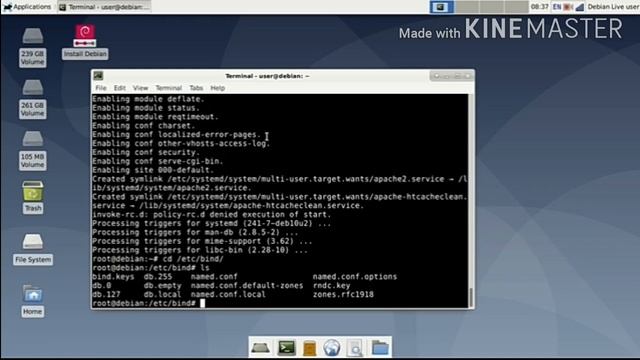The height and width of the screenshot is (360, 640).
Task: Click the Terminal window title bar text
Action: (267, 76)
